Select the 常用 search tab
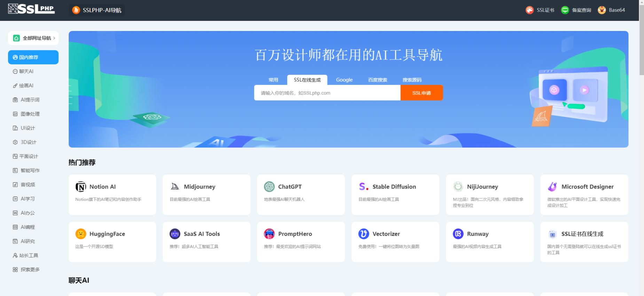644x296 pixels. [273, 80]
